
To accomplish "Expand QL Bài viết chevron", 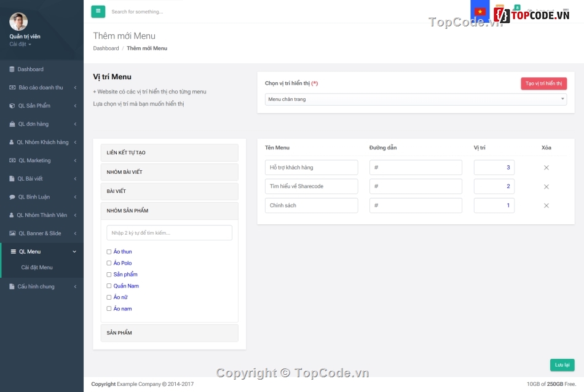I will [x=75, y=179].
